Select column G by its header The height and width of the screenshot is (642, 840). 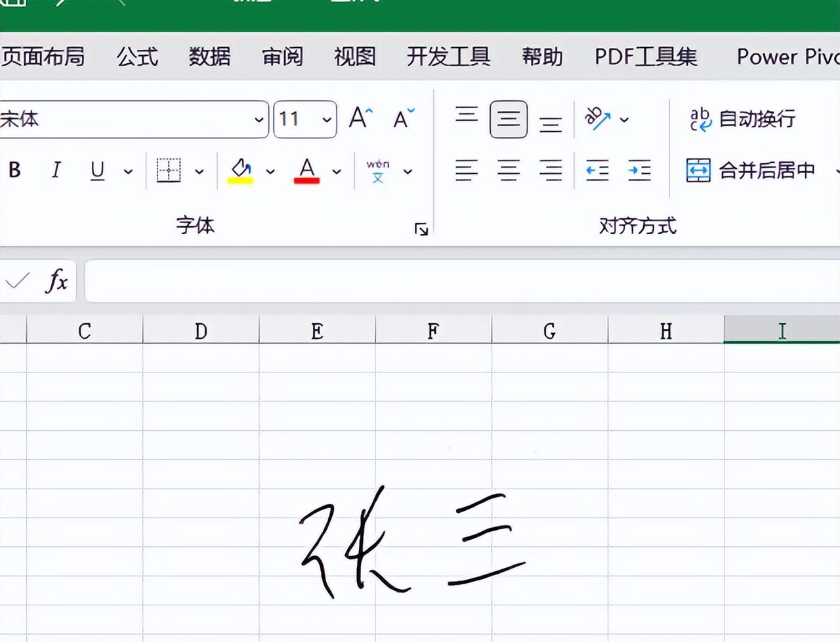[549, 331]
